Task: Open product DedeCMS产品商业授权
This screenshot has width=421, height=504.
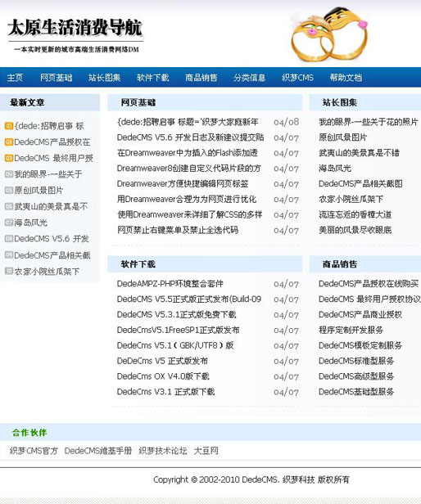Action: (x=360, y=315)
